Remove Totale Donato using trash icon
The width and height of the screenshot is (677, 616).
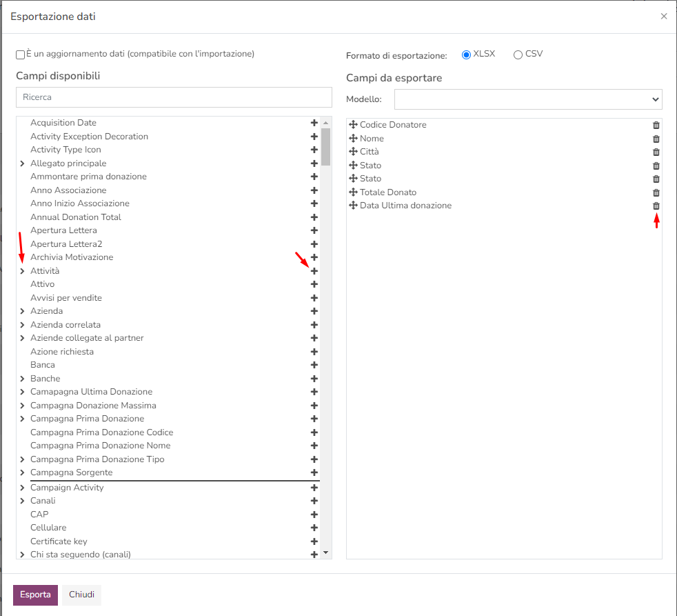656,192
